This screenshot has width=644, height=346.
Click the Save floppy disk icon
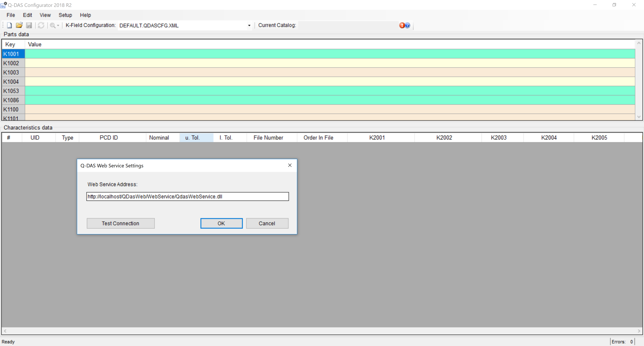tap(29, 25)
